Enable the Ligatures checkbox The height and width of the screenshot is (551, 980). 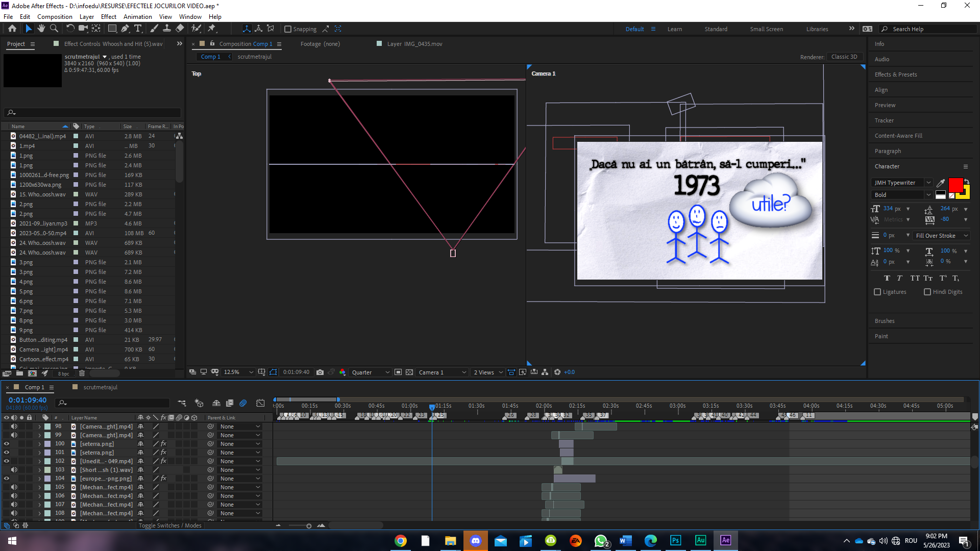[x=877, y=292]
